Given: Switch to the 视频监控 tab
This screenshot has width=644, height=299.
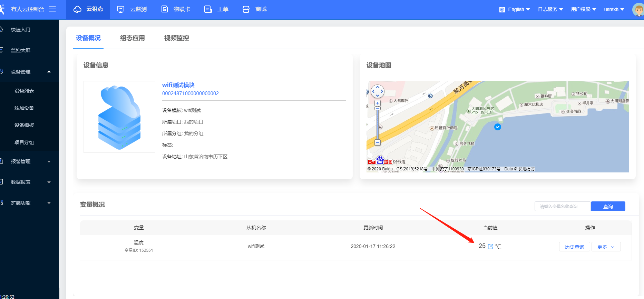Looking at the screenshot, I should [176, 38].
